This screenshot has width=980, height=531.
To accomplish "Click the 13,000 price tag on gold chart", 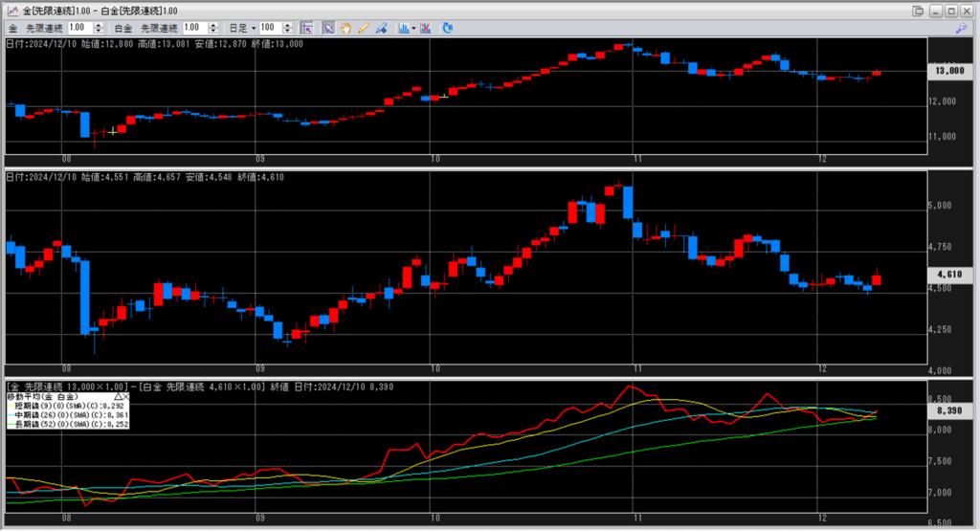I will point(949,71).
